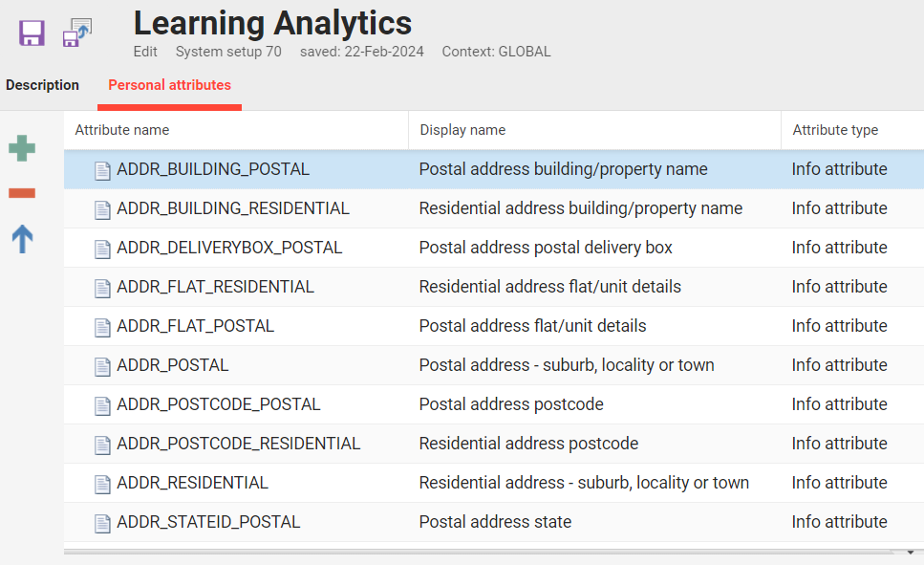Image resolution: width=924 pixels, height=565 pixels.
Task: Click document icon beside ADDR_FLAT_RESIDENTIAL
Action: point(102,288)
